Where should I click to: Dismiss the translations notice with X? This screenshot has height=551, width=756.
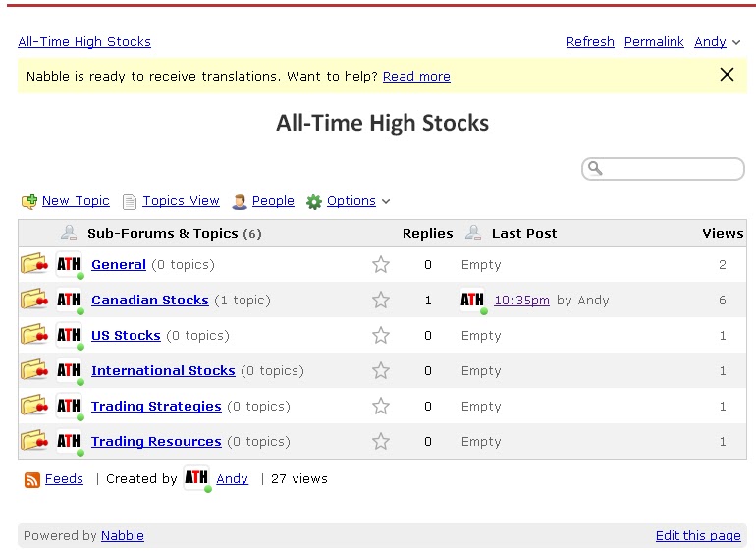coord(728,75)
